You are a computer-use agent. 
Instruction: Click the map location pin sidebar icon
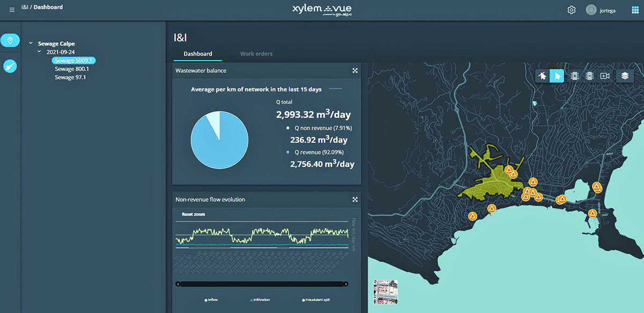tap(10, 40)
